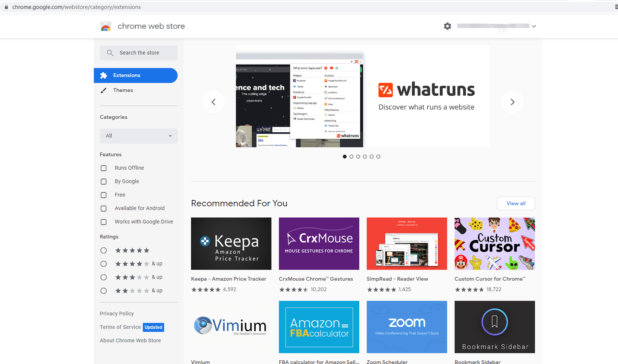Screen dimensions: 618x364
Task: Open the Terms of Service link
Action: [120, 327]
